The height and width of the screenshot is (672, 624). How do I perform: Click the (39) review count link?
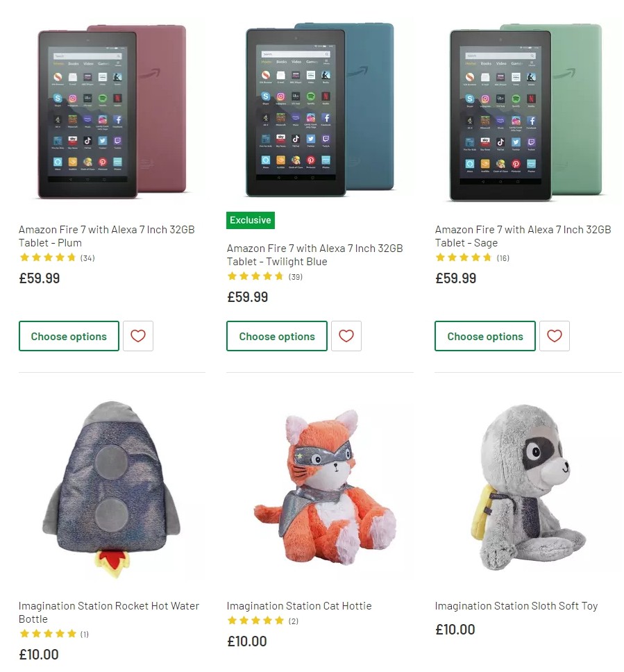pos(294,276)
